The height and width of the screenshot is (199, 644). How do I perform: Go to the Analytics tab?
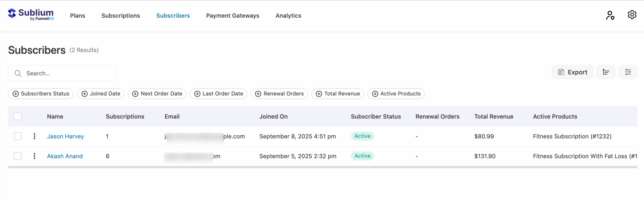288,16
